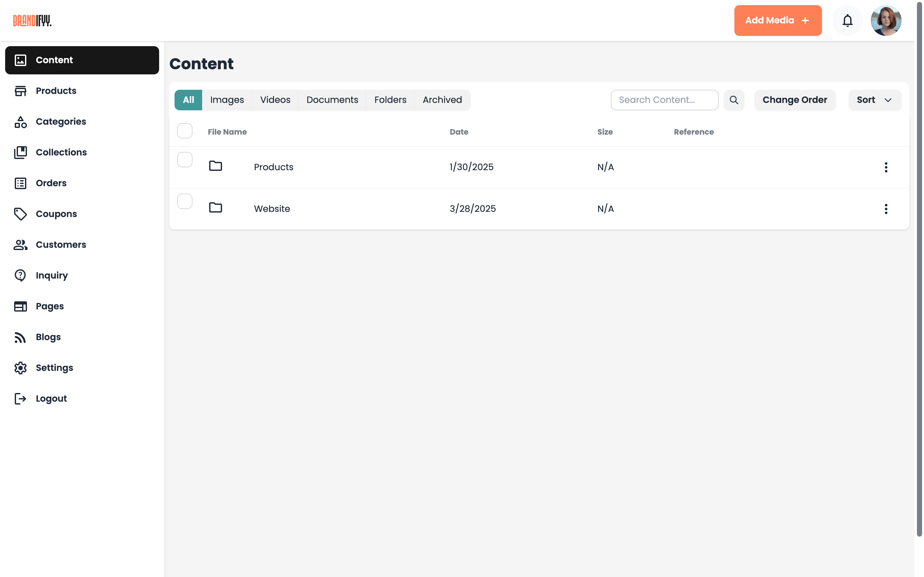The image size is (924, 577).
Task: Open the notification bell icon
Action: pyautogui.click(x=847, y=20)
